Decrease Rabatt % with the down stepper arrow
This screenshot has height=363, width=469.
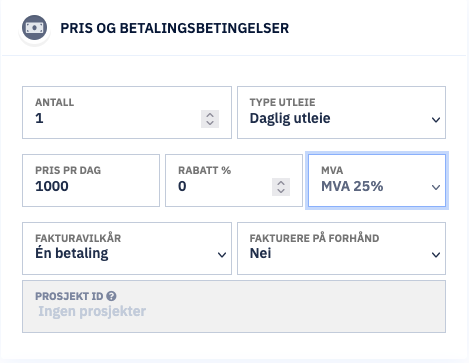tap(281, 191)
